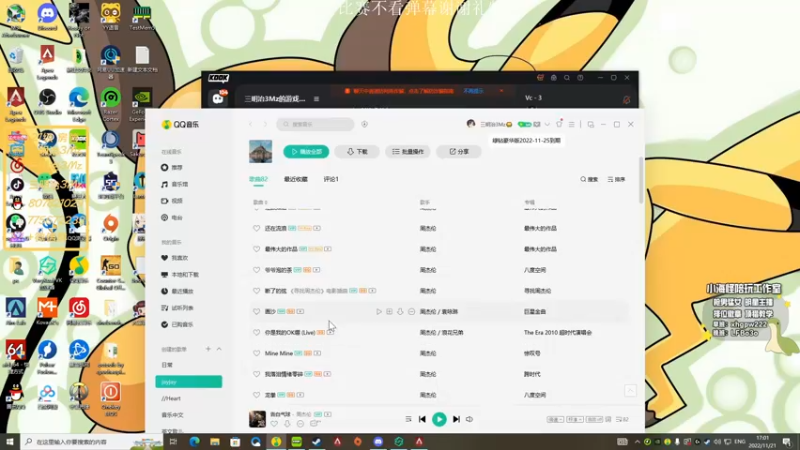Mute notifications with KOOK bell icon
Viewport: 800px width, 450px height.
[x=627, y=100]
